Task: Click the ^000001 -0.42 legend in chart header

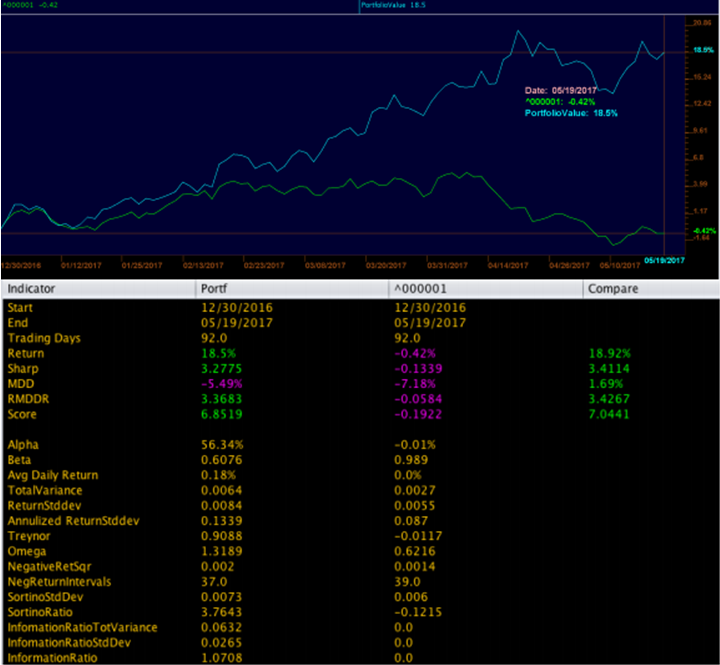Action: coord(30,5)
